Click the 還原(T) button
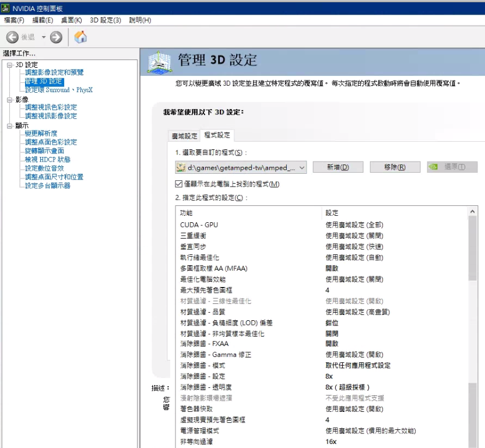 tap(452, 167)
